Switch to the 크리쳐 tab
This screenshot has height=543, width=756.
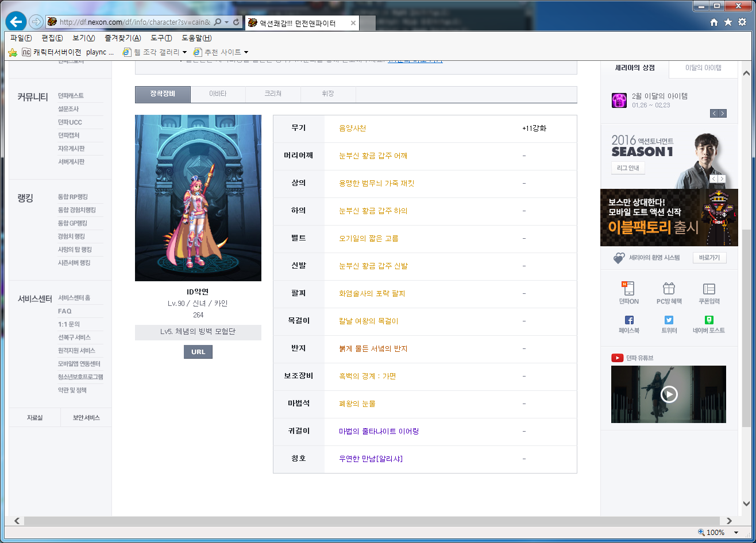point(273,94)
